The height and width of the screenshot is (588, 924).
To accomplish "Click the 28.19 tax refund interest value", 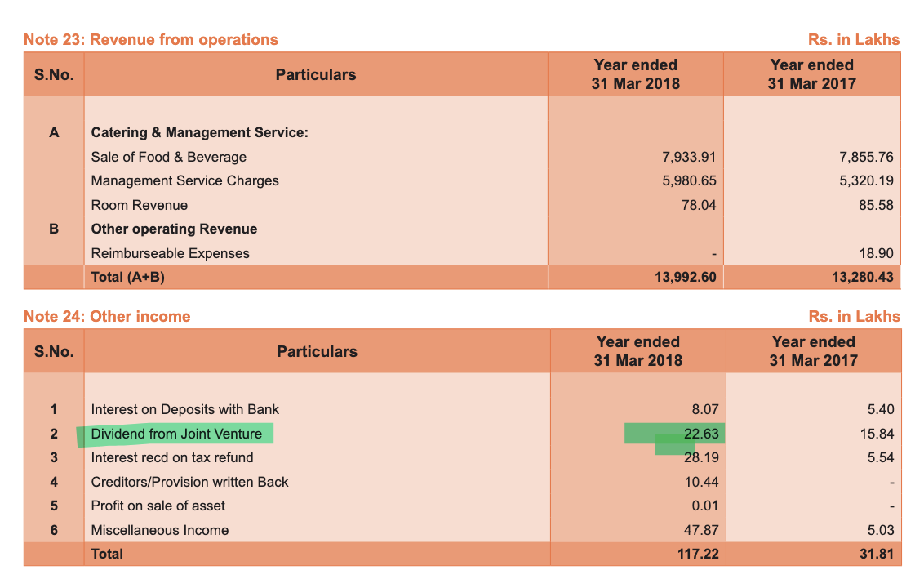I will 701,457.
